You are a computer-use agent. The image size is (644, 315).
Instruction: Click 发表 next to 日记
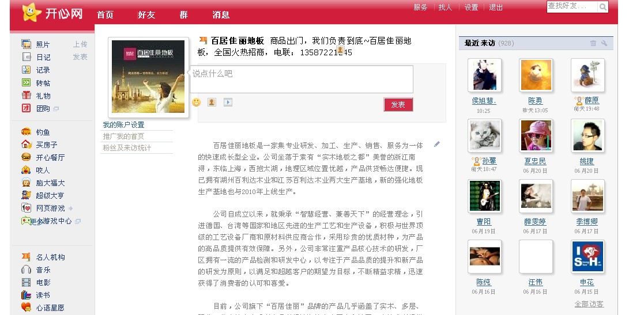(80, 57)
